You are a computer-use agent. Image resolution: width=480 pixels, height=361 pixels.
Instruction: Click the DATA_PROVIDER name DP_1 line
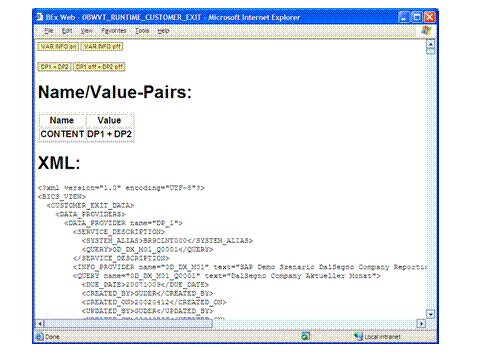tap(123, 223)
